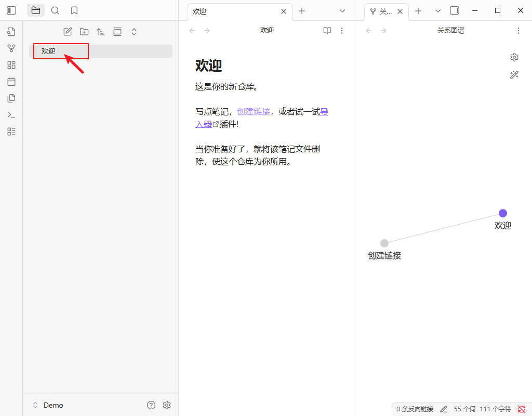
Task: Open today's daily note calendar icon
Action: pyautogui.click(x=11, y=82)
